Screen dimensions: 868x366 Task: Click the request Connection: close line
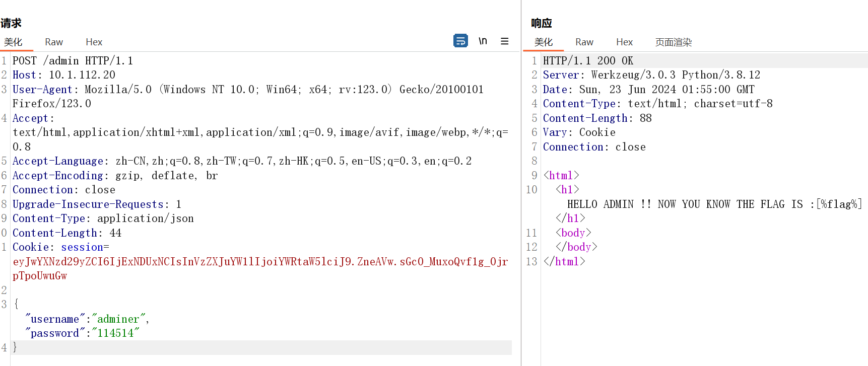[x=64, y=190]
